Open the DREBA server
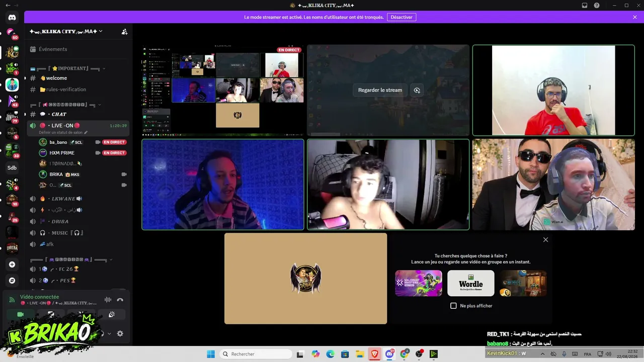 (x=12, y=248)
